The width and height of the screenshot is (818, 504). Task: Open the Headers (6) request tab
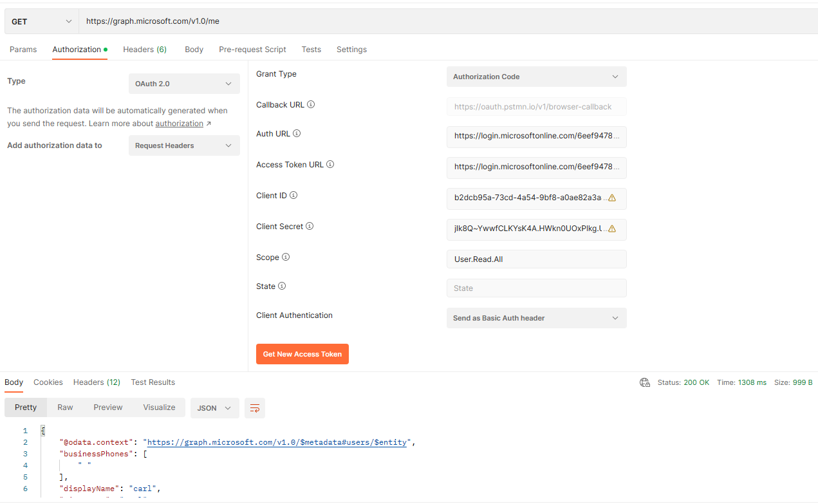click(x=145, y=50)
